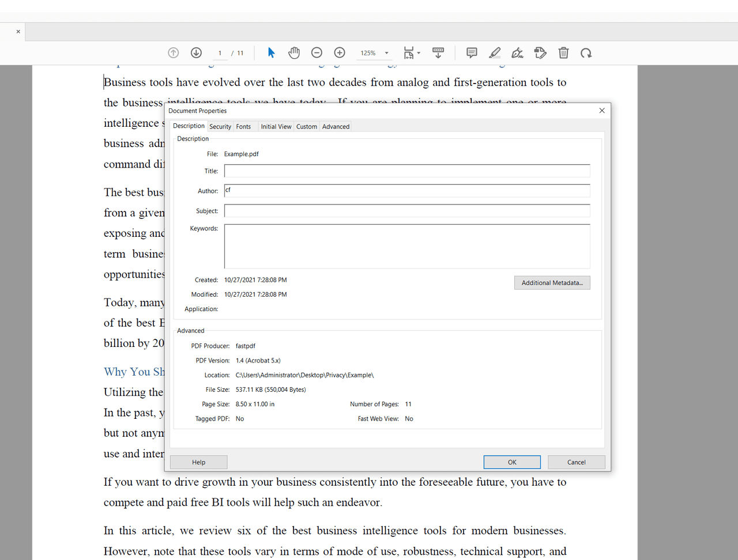This screenshot has width=738, height=560.
Task: Go to previous page with up arrow
Action: [173, 52]
